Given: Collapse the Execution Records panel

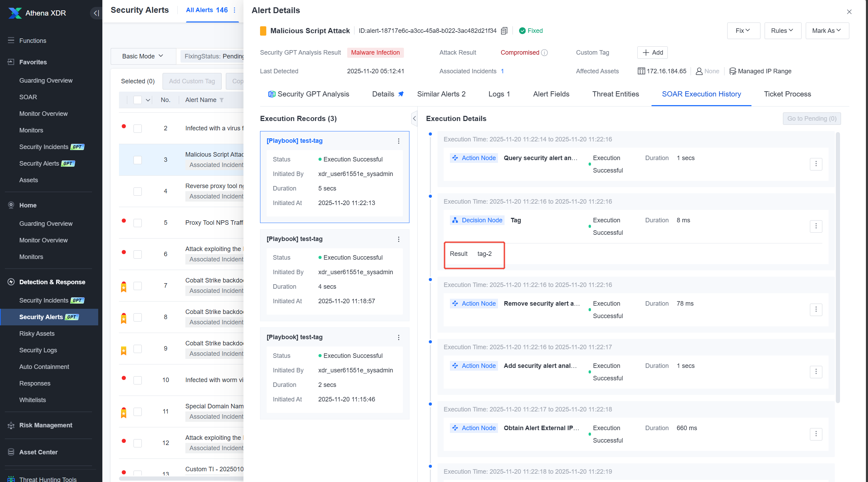Looking at the screenshot, I should pos(414,119).
